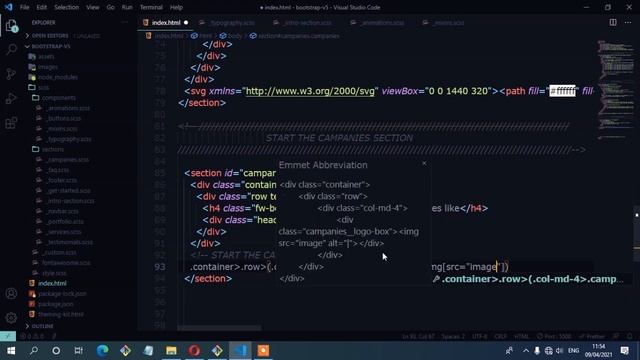This screenshot has width=640, height=360.
Task: Open the Search view in activity bar
Action: [11, 49]
